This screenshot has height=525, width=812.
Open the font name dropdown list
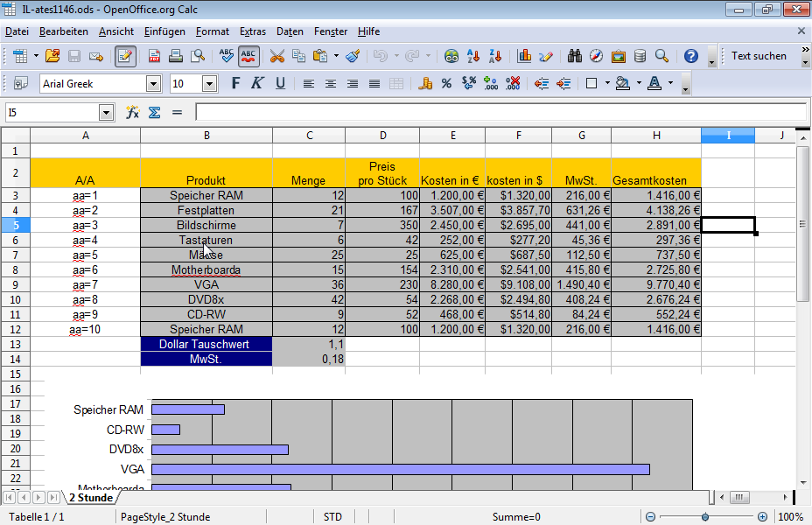[x=153, y=84]
